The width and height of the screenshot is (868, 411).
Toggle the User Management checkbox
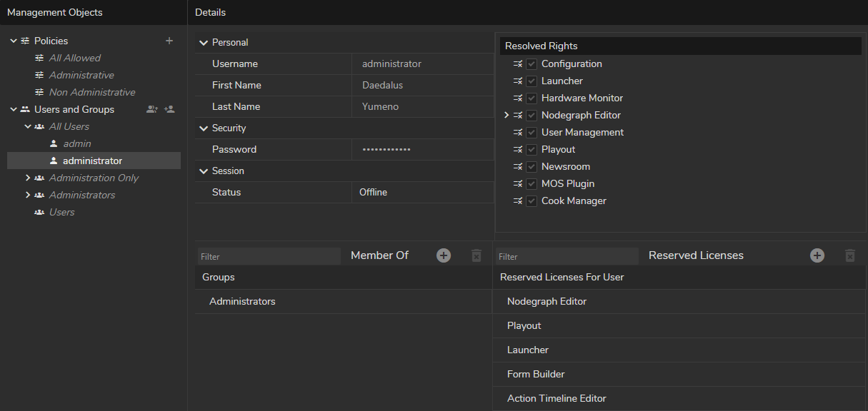pyautogui.click(x=532, y=133)
